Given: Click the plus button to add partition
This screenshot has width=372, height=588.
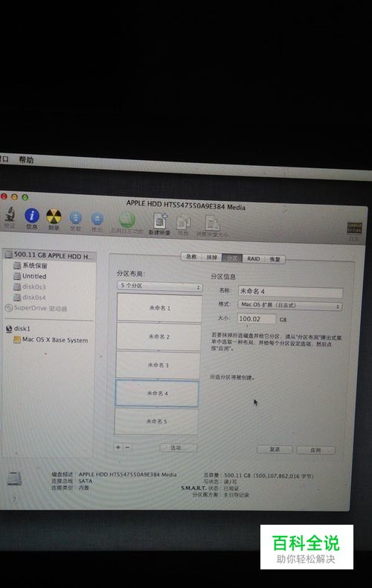Looking at the screenshot, I should pyautogui.click(x=118, y=447).
